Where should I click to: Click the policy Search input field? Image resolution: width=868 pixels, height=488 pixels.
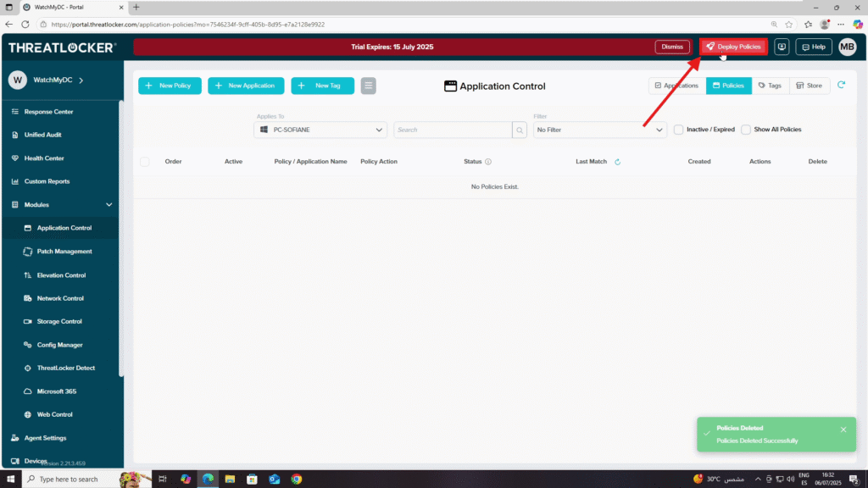(453, 130)
